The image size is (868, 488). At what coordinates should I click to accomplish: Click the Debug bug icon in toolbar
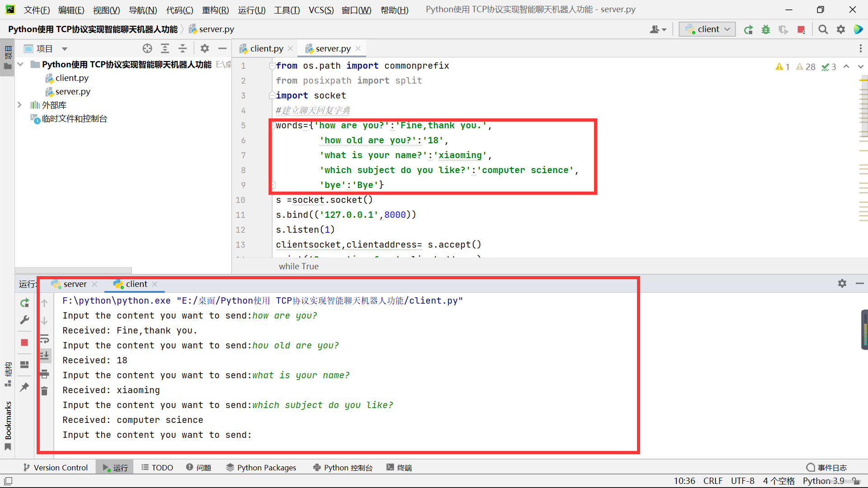(x=766, y=29)
